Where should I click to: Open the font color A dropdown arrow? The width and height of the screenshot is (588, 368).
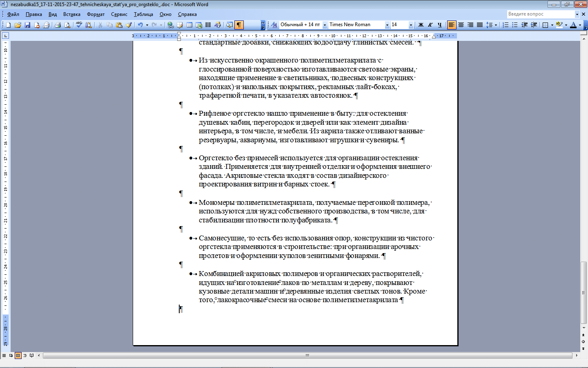(580, 25)
